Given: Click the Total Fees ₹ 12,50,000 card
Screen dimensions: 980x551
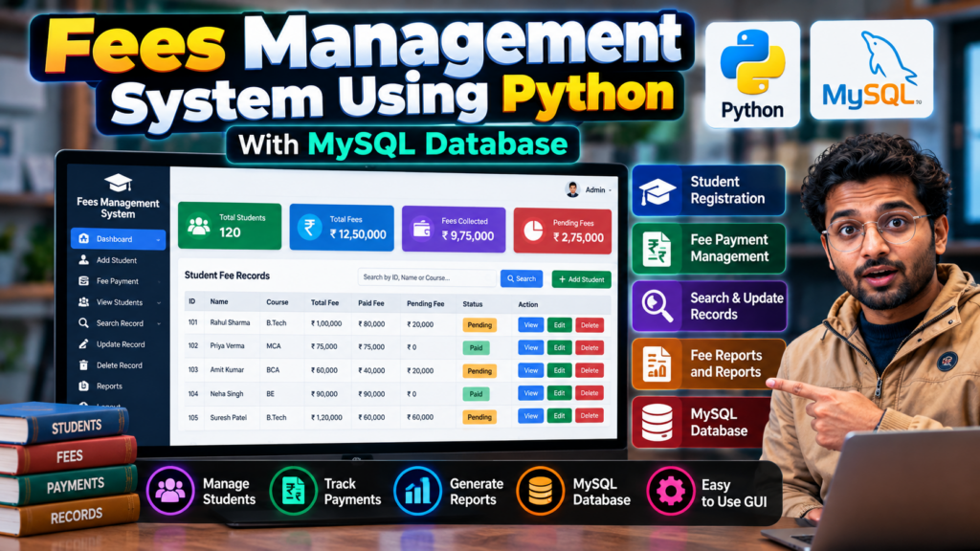Looking at the screenshot, I should [342, 228].
